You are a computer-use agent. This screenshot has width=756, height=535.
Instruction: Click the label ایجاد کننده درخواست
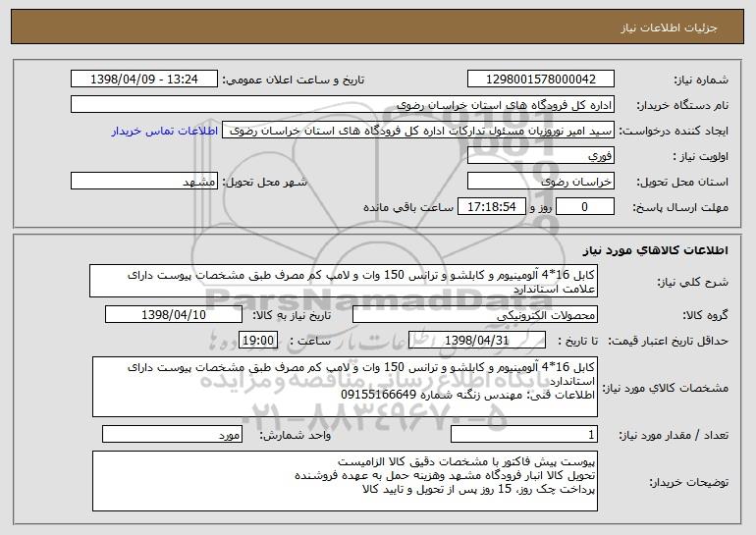pyautogui.click(x=674, y=131)
